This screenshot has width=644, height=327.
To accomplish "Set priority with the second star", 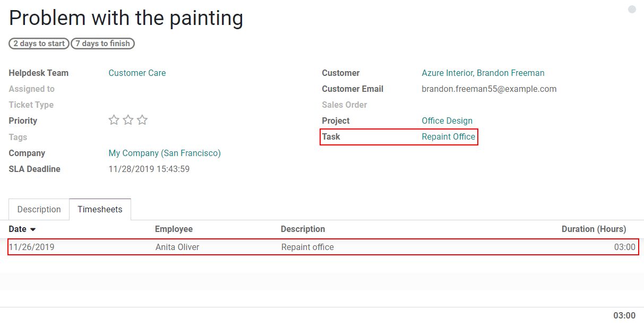I will point(128,120).
